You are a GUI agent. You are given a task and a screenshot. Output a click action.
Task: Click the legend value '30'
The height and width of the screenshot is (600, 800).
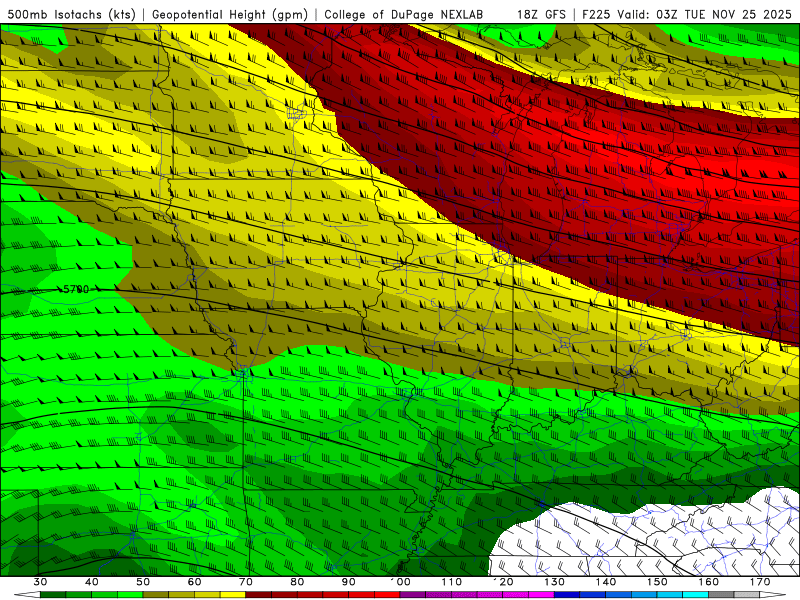(40, 582)
